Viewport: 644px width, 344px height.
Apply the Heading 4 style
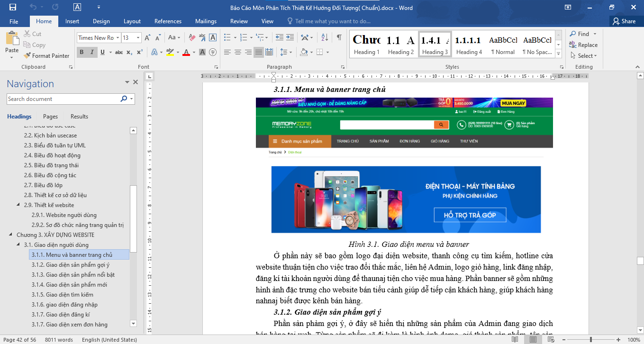tap(469, 45)
